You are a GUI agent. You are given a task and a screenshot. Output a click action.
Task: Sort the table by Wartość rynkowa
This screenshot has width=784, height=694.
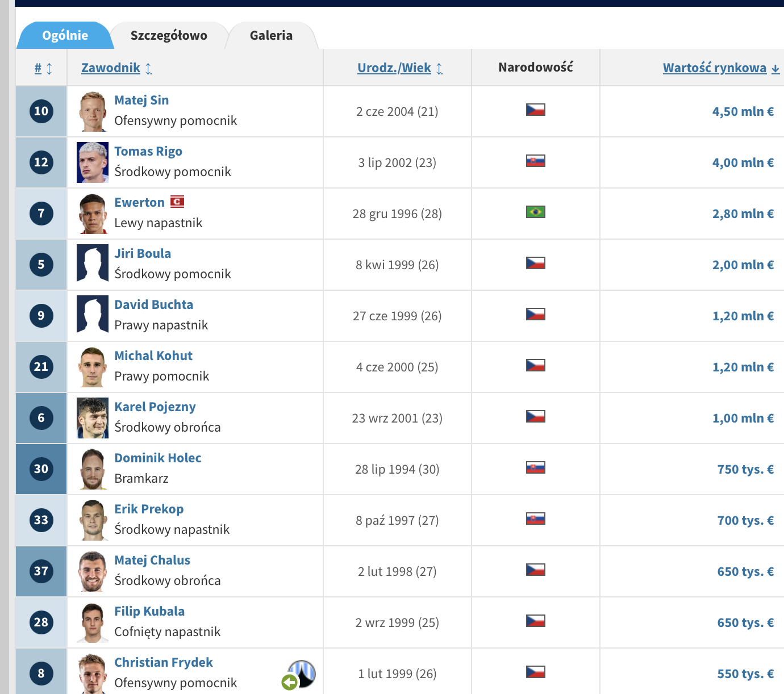pos(714,68)
